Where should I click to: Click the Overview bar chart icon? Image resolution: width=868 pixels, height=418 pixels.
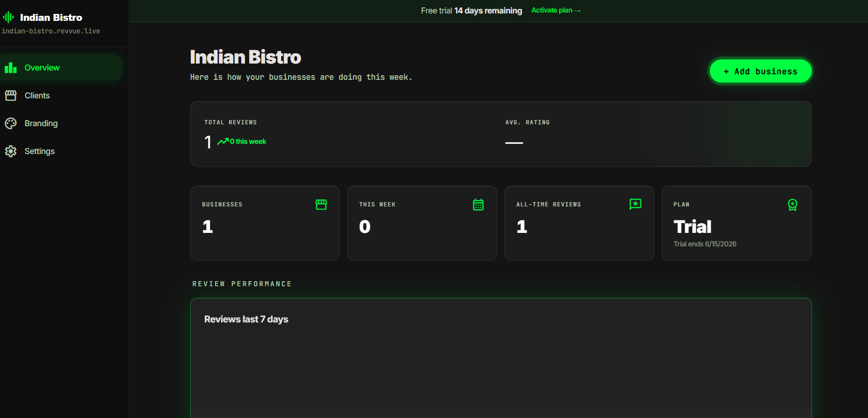[x=11, y=68]
